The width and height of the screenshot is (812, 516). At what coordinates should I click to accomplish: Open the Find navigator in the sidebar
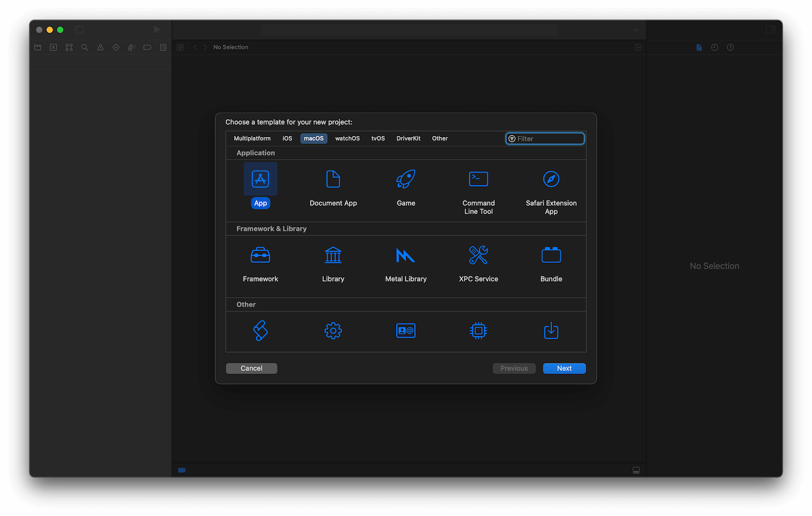coord(84,47)
